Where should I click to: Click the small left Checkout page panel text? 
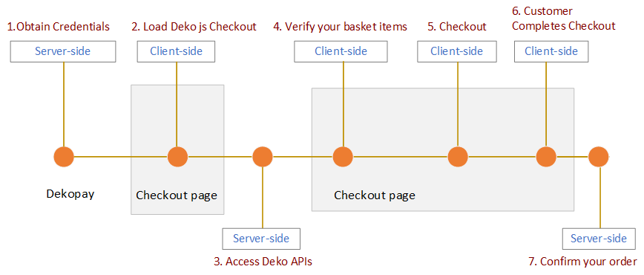pos(177,195)
